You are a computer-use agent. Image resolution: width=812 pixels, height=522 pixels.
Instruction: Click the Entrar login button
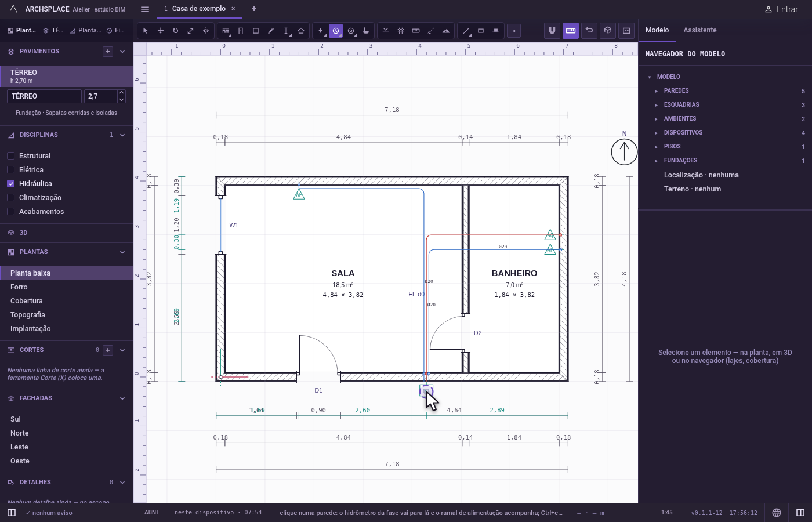tap(781, 9)
